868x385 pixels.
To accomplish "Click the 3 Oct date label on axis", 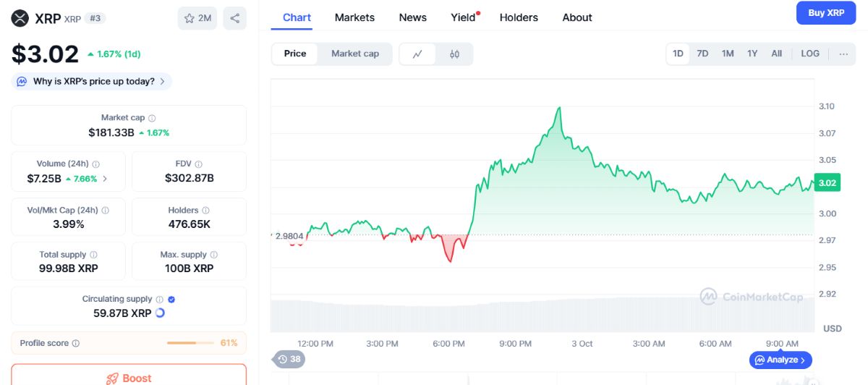I will [x=582, y=343].
